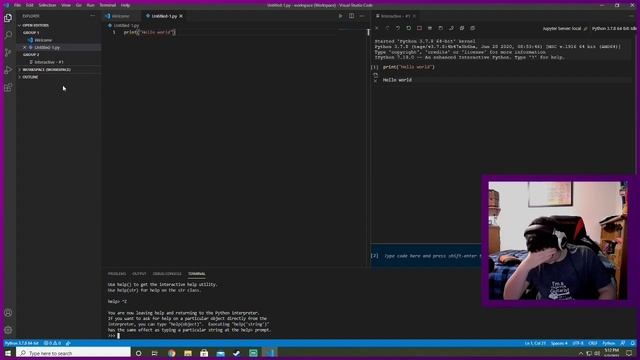This screenshot has height=360, width=640.
Task: Switch to the Problems panel tab
Action: point(117,273)
